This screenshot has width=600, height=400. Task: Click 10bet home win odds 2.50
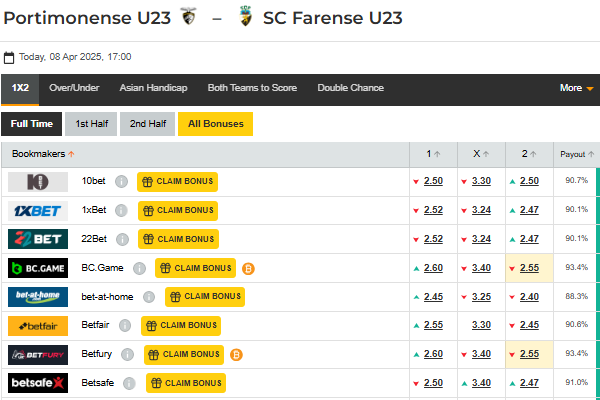(x=433, y=181)
